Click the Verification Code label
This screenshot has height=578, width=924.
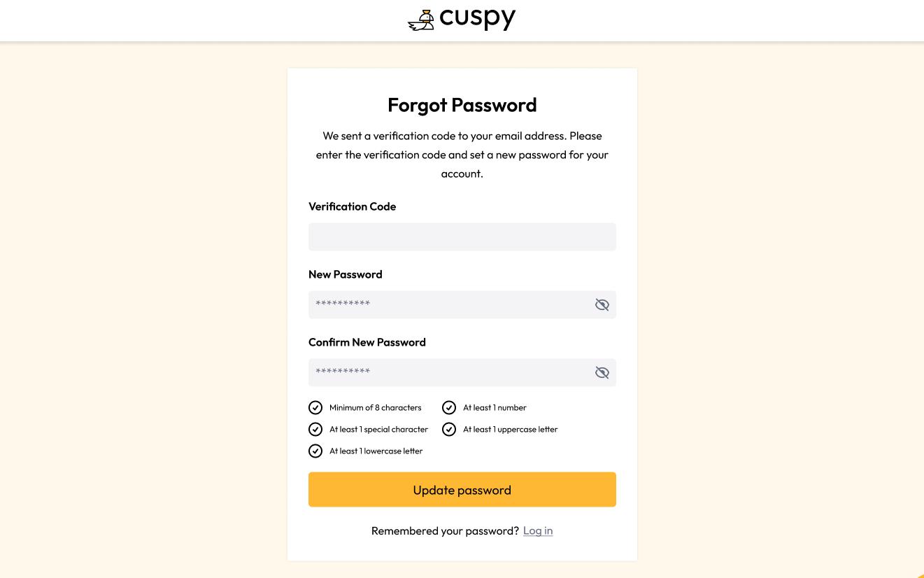(x=353, y=206)
